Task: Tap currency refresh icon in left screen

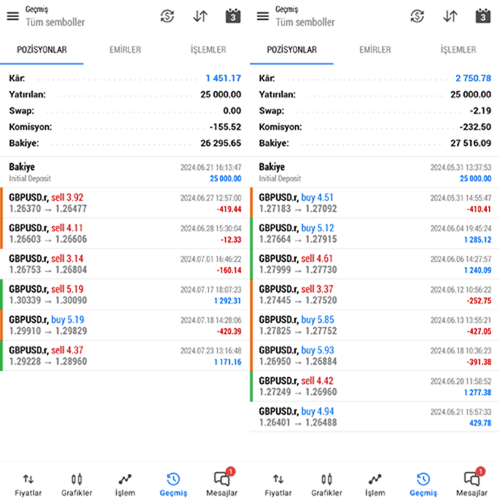Action: (x=167, y=16)
